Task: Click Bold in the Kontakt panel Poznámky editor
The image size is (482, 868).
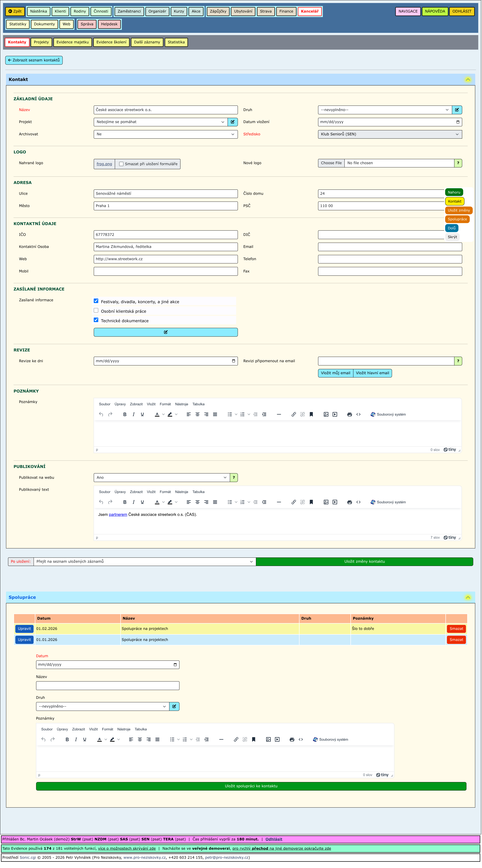Action: (125, 414)
